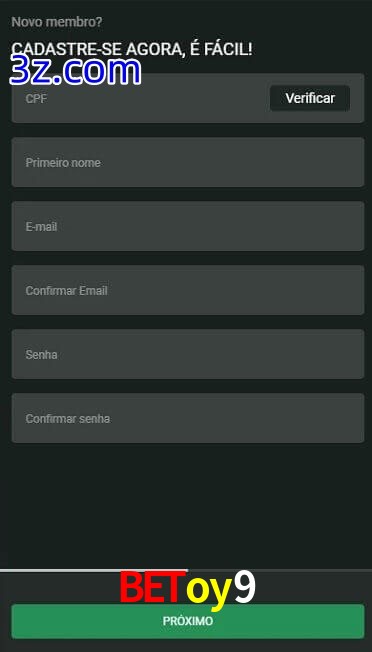Click the BEToy9 logo

click(187, 590)
